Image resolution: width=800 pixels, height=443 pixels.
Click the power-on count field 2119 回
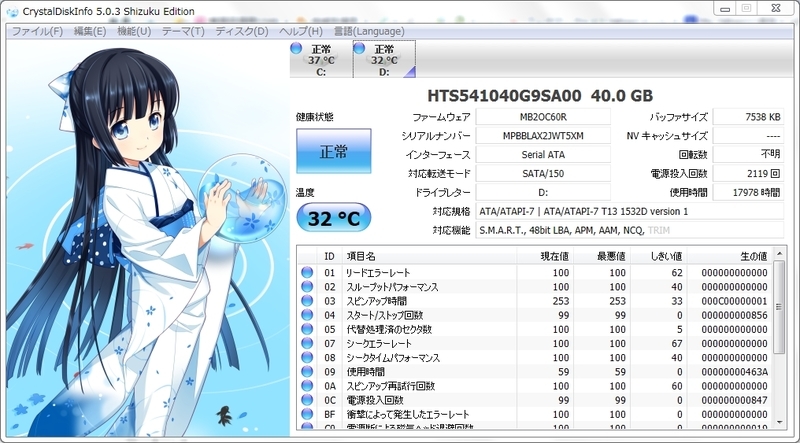click(x=748, y=174)
